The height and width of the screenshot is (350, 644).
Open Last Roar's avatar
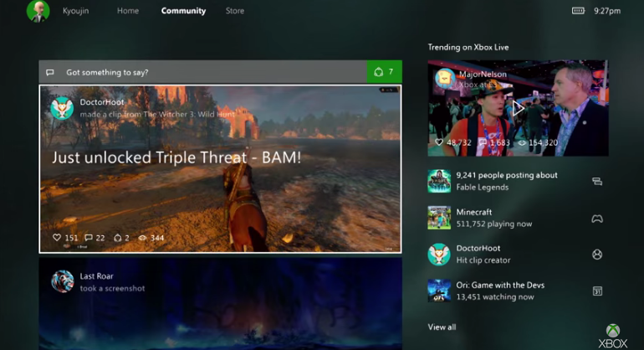pos(63,281)
